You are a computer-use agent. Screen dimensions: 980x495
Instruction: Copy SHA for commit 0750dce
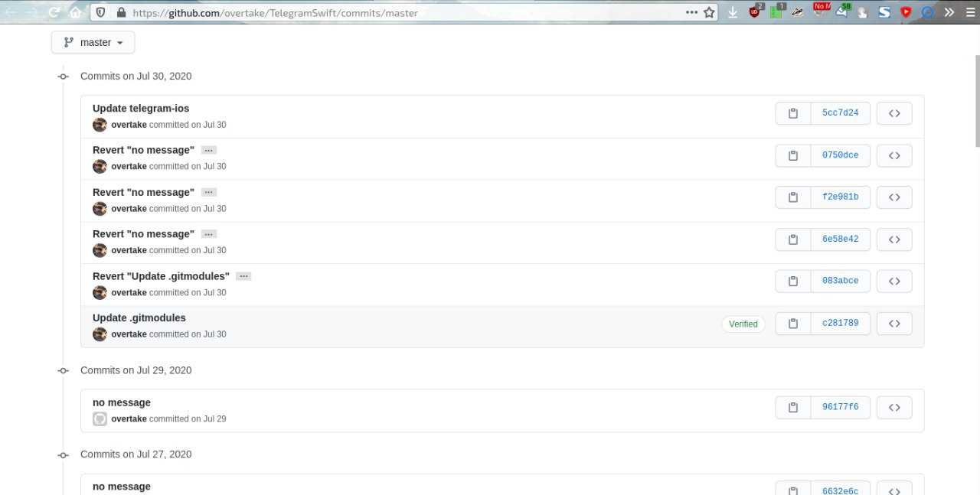coord(793,155)
